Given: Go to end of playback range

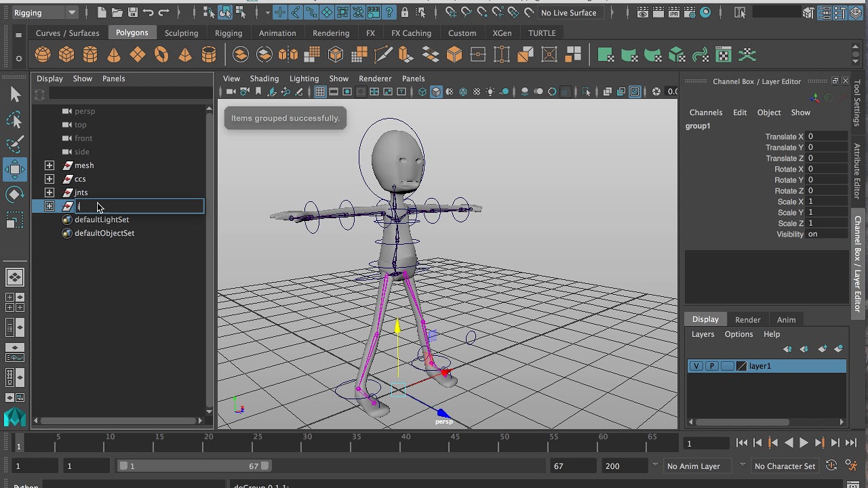Looking at the screenshot, I should 851,443.
